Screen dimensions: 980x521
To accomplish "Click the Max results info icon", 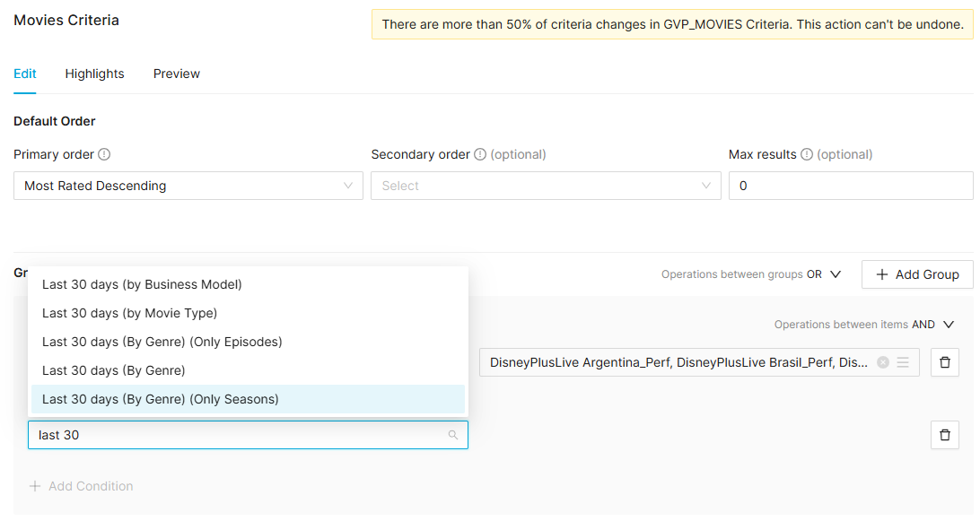I will tap(807, 154).
